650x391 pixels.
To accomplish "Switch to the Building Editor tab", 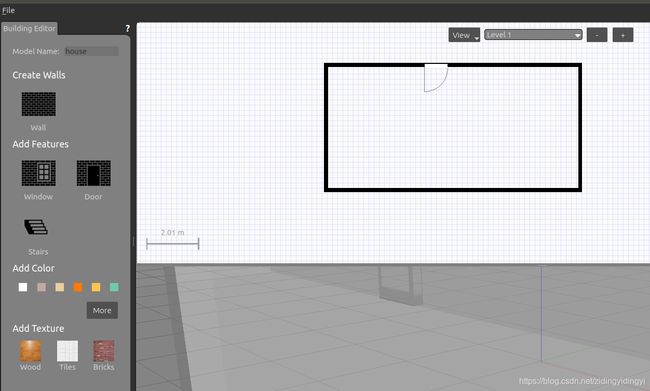I will tap(29, 28).
